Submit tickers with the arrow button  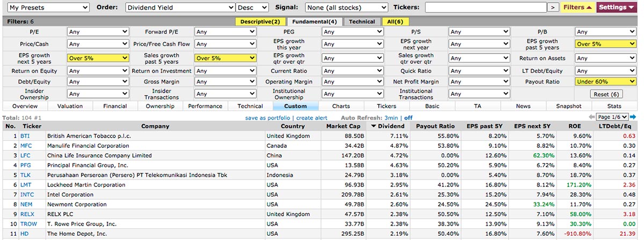tap(553, 7)
